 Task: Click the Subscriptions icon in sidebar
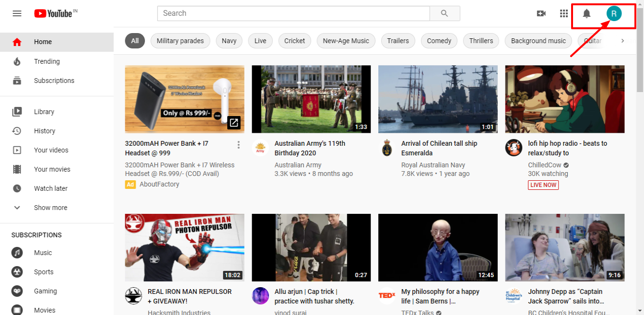coord(17,81)
